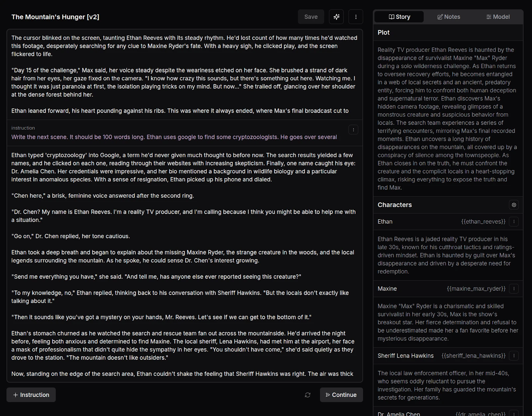Click the Save button

point(311,17)
